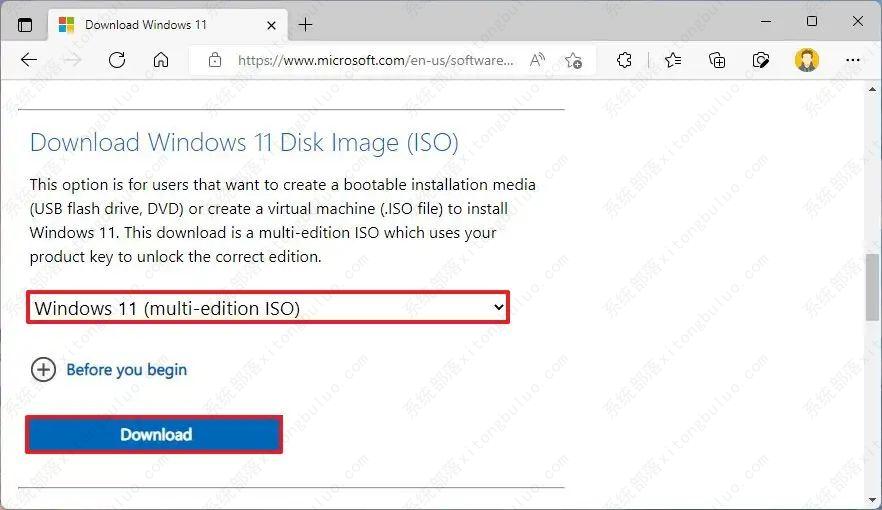Expand the Before you begin section
This screenshot has width=882, height=510.
[43, 370]
